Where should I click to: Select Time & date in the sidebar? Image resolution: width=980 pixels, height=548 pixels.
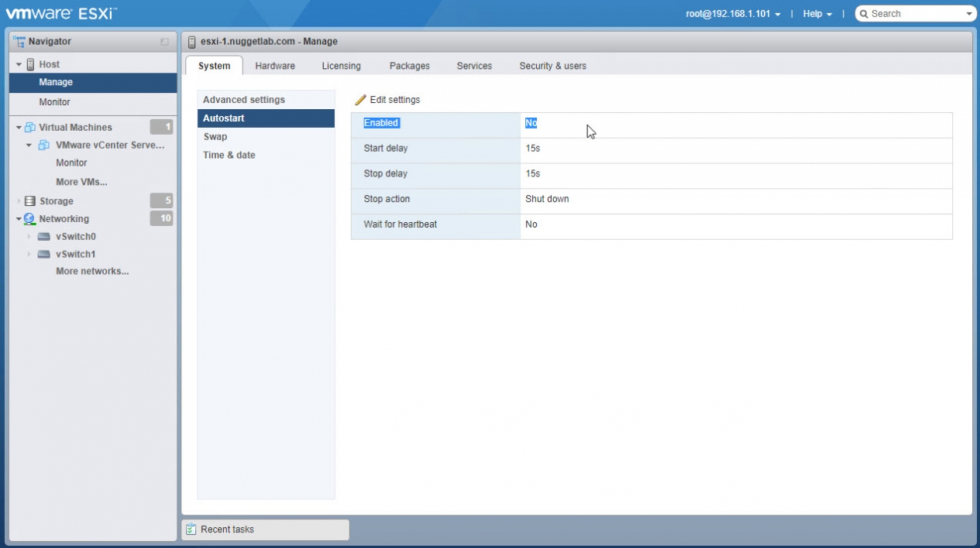(x=229, y=155)
